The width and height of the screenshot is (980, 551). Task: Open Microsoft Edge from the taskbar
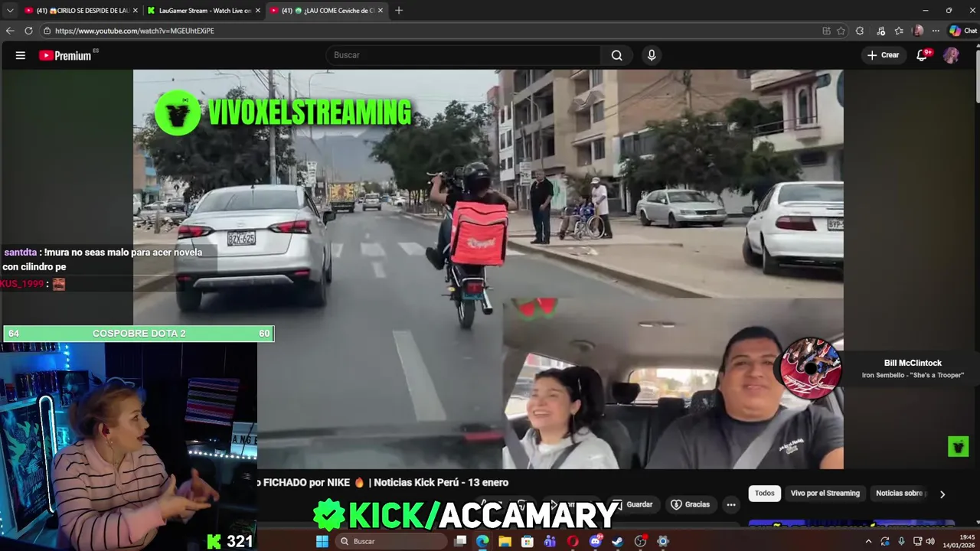(482, 541)
